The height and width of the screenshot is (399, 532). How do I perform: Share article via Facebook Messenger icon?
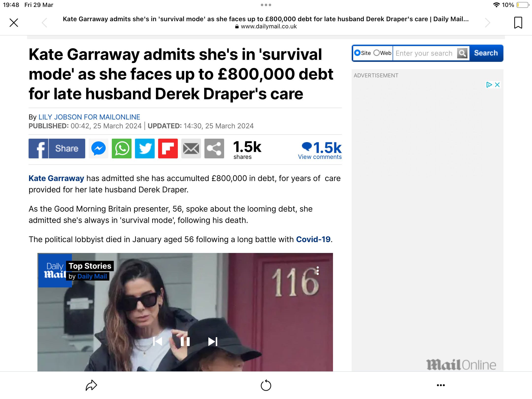click(99, 149)
